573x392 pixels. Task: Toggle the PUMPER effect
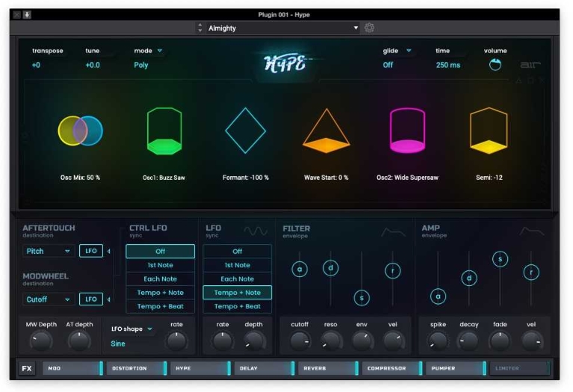coord(456,368)
